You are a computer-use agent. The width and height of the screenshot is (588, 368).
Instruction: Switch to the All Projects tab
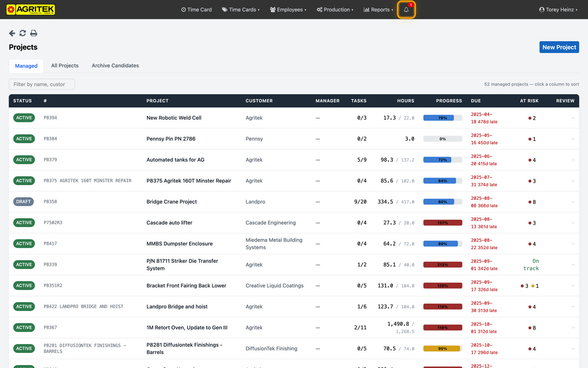coord(65,66)
